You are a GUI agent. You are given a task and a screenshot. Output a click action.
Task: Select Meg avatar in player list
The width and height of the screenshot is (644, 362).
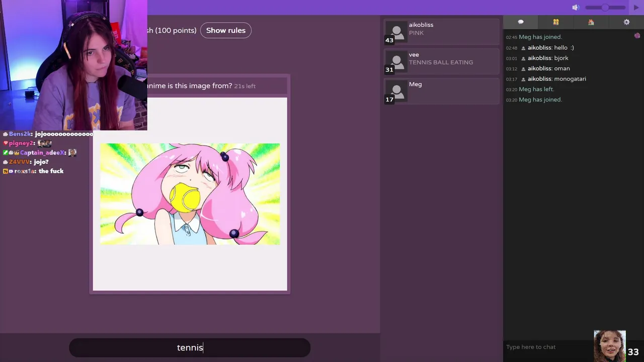click(396, 92)
